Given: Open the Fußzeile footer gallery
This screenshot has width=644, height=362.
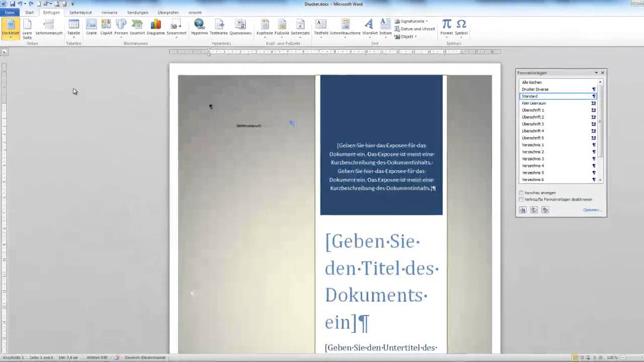Looking at the screenshot, I should coord(282,28).
